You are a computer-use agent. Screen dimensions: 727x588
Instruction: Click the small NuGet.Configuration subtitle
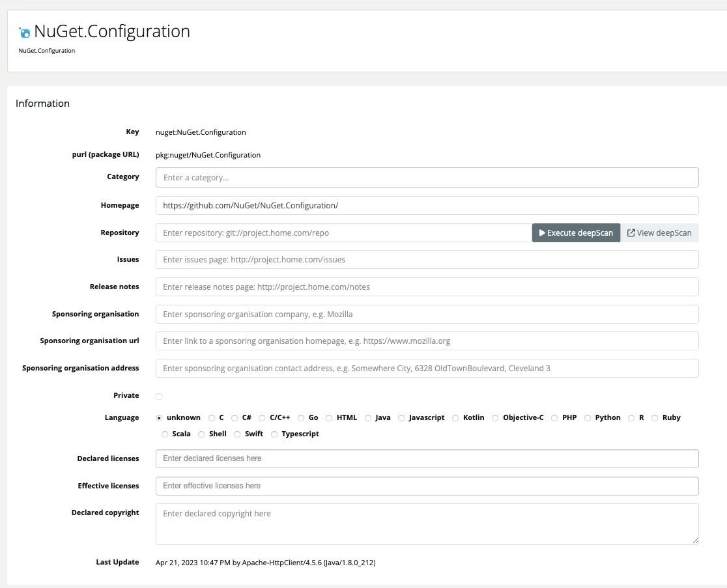click(47, 51)
